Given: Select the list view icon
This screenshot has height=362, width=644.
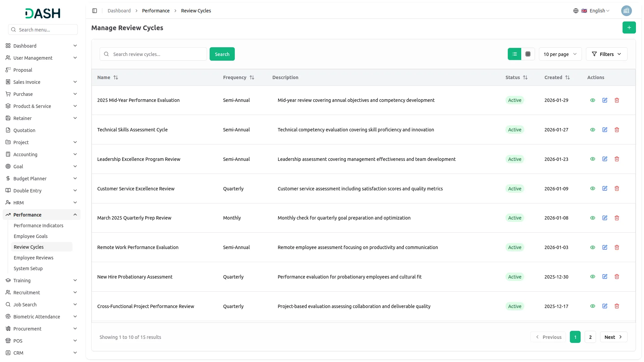Looking at the screenshot, I should click(514, 54).
